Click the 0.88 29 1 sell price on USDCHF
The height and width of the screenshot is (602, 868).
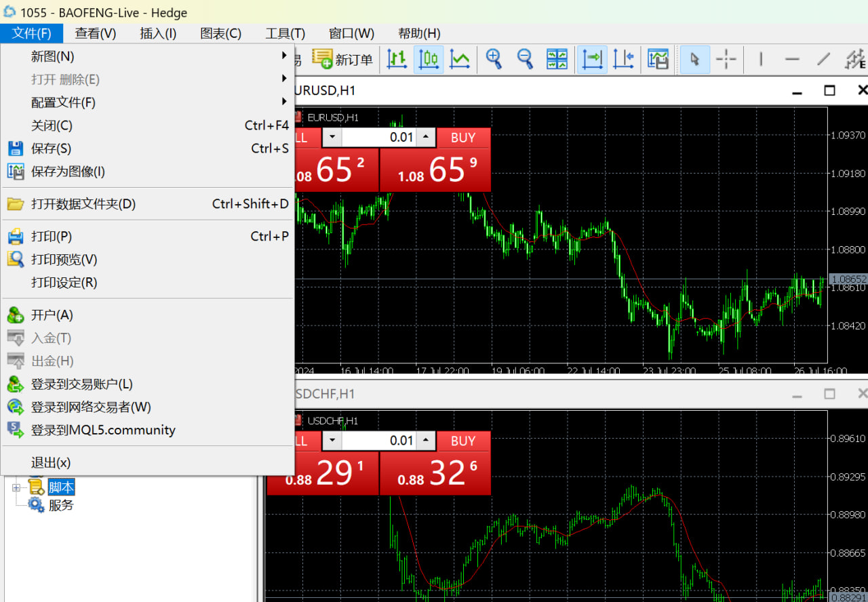[323, 473]
